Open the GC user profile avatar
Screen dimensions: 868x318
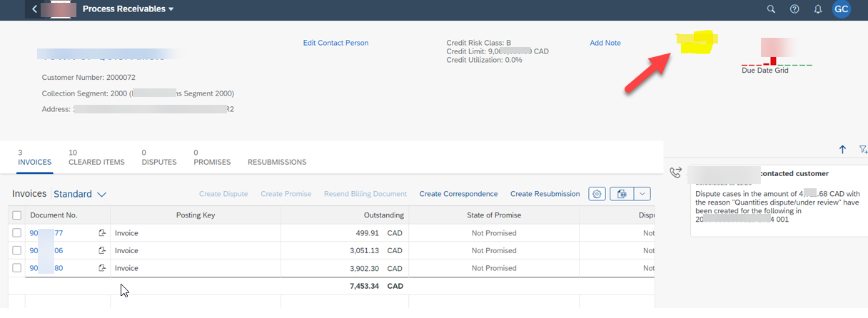[842, 9]
